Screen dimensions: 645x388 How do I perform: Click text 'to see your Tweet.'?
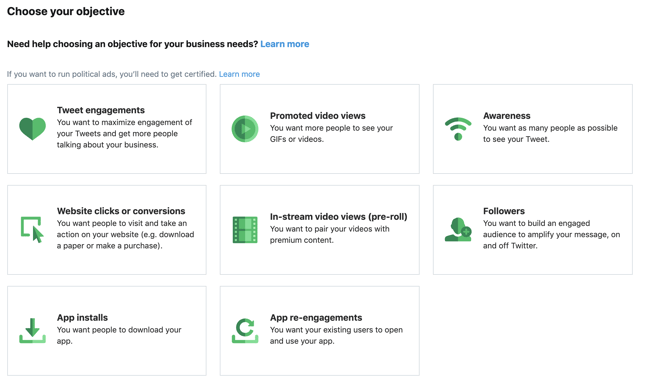pyautogui.click(x=516, y=139)
